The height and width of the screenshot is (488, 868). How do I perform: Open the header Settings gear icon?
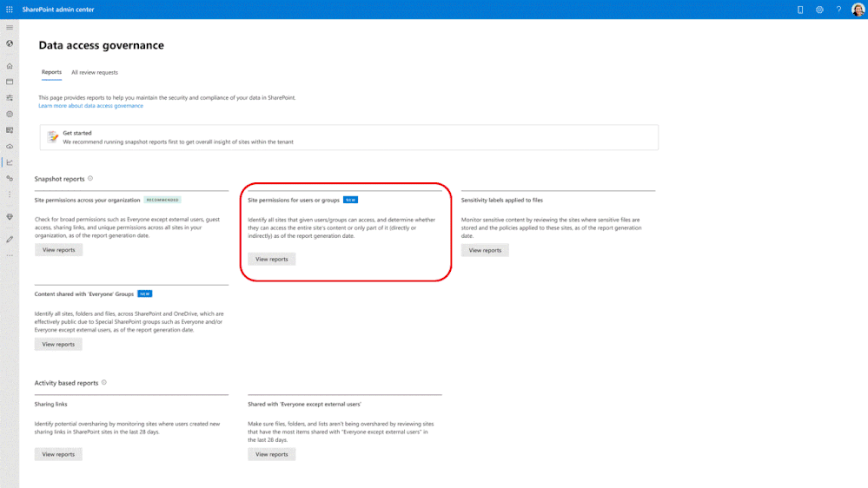(819, 10)
